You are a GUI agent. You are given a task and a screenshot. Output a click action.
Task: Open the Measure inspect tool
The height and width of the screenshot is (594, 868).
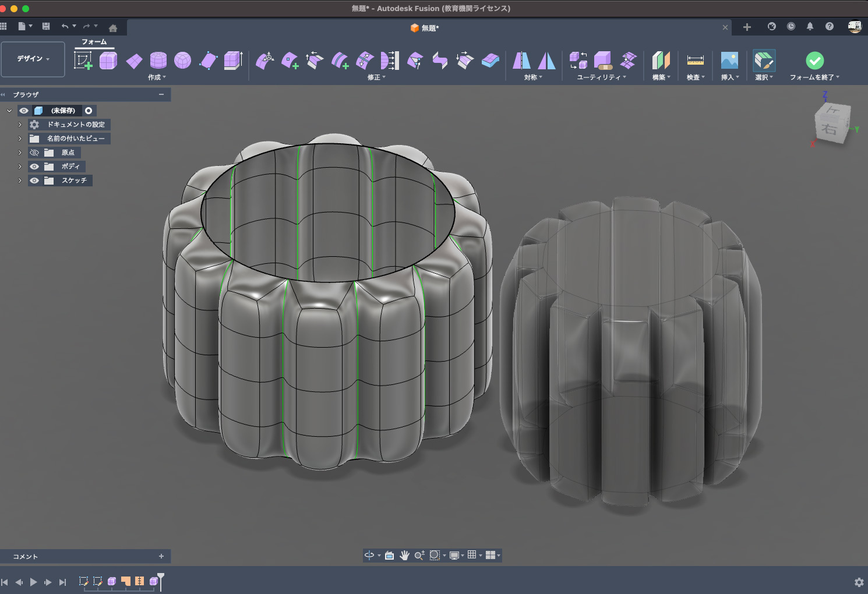(695, 61)
